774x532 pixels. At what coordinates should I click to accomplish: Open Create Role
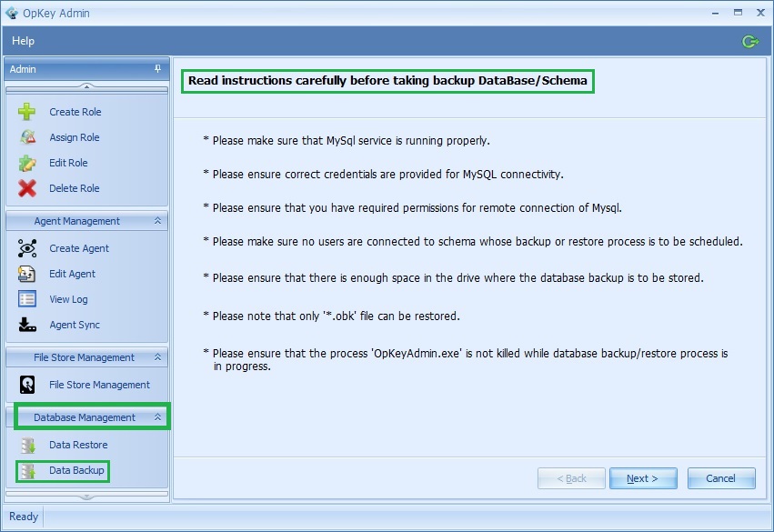(75, 112)
